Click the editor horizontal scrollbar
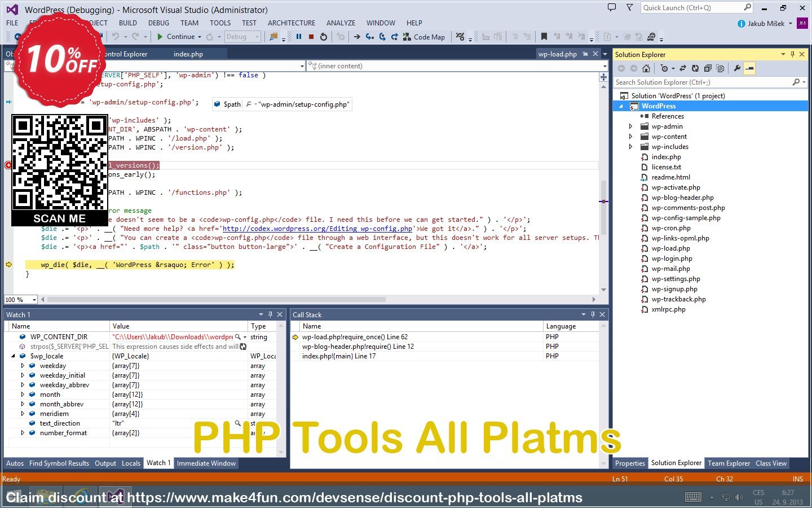Viewport: 812px width, 508px height. pos(217,300)
